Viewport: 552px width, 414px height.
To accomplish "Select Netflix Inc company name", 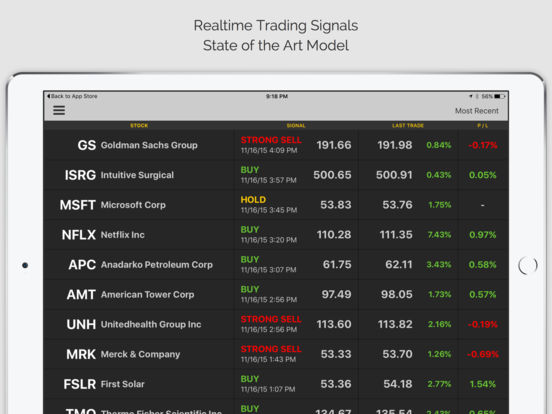I will (123, 235).
